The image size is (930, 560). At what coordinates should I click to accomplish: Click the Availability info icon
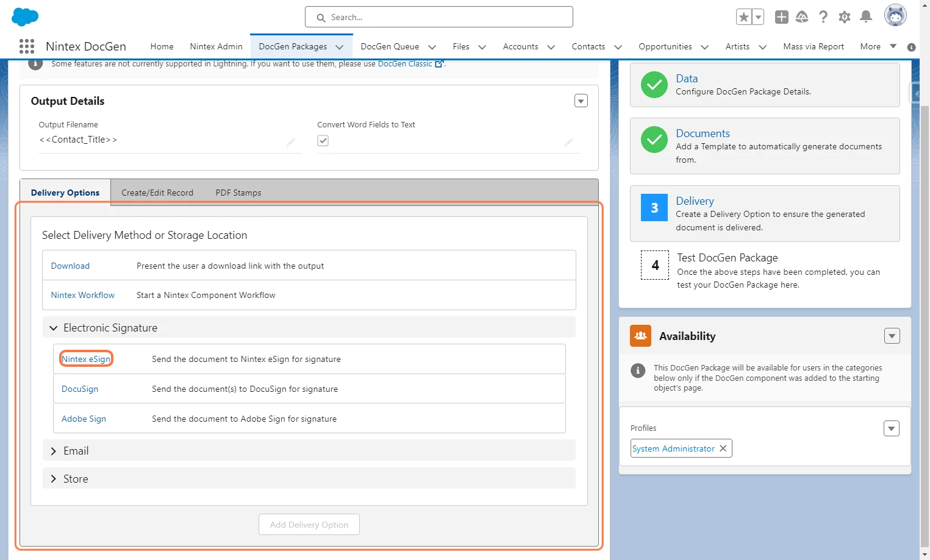point(638,370)
